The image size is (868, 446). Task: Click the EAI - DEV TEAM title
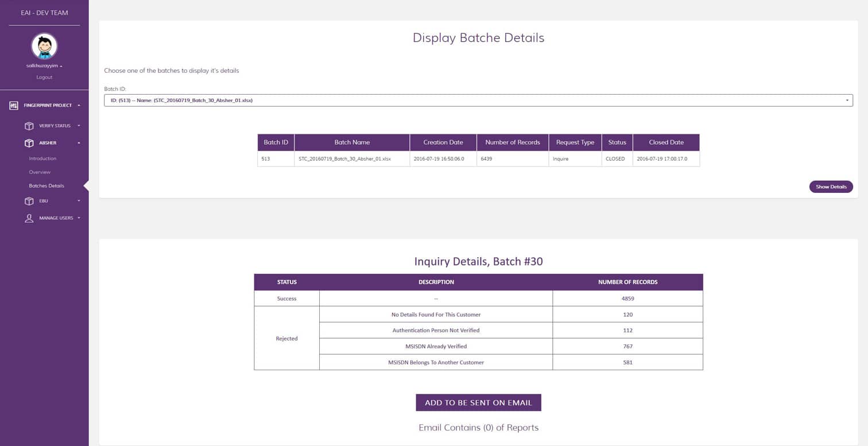pos(44,13)
